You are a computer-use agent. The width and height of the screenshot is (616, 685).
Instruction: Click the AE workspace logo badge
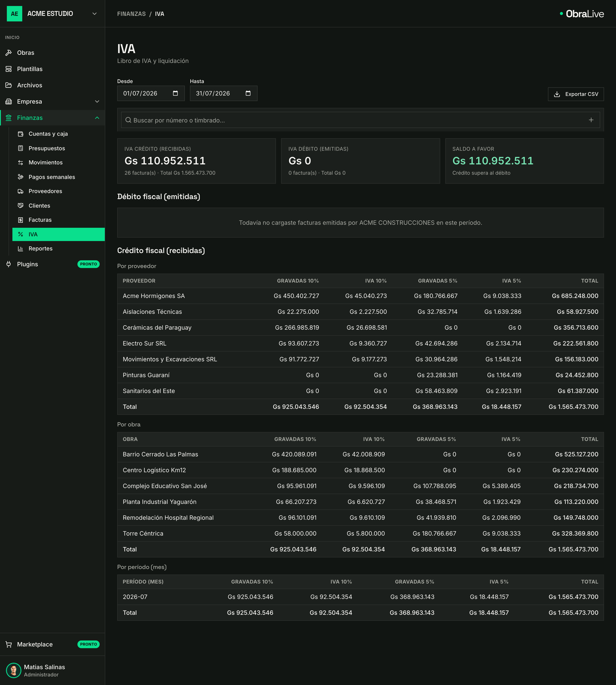15,13
